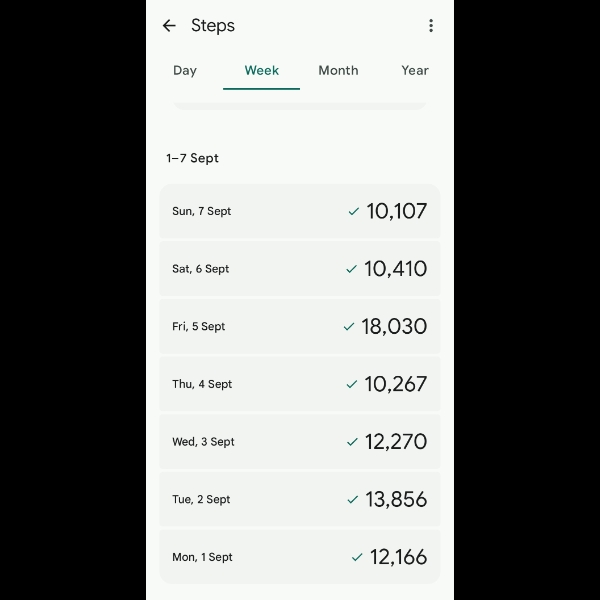
Task: Click the checkmark beside 12,270 steps
Action: 352,442
